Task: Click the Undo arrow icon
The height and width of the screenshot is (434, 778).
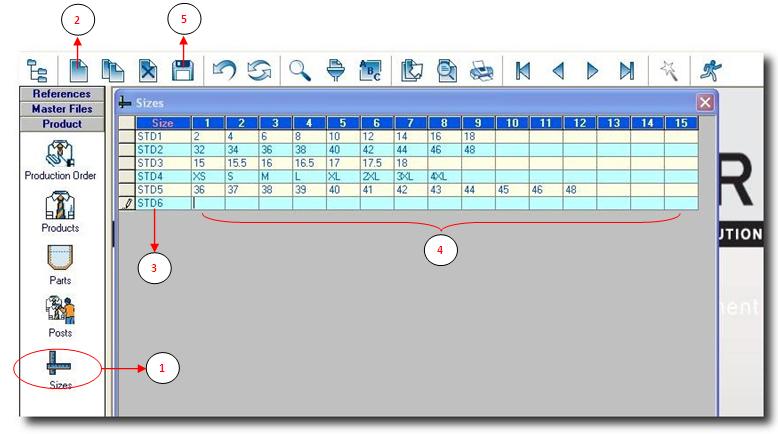Action: click(x=224, y=71)
